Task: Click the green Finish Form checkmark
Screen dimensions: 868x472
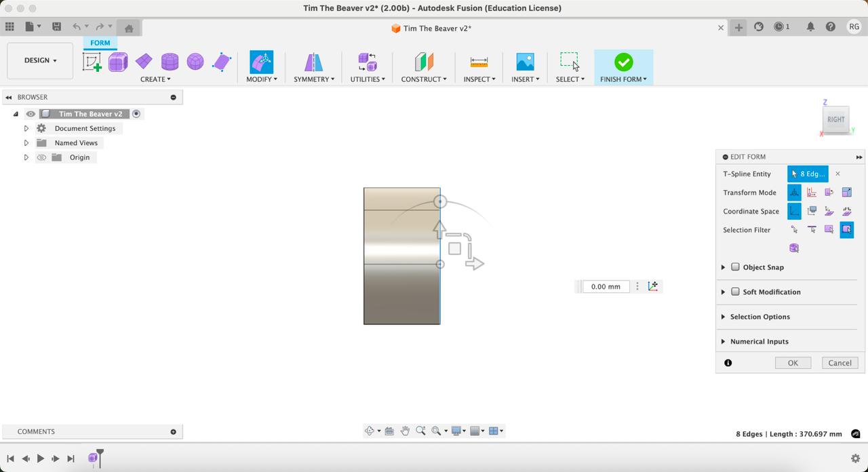Action: click(623, 62)
